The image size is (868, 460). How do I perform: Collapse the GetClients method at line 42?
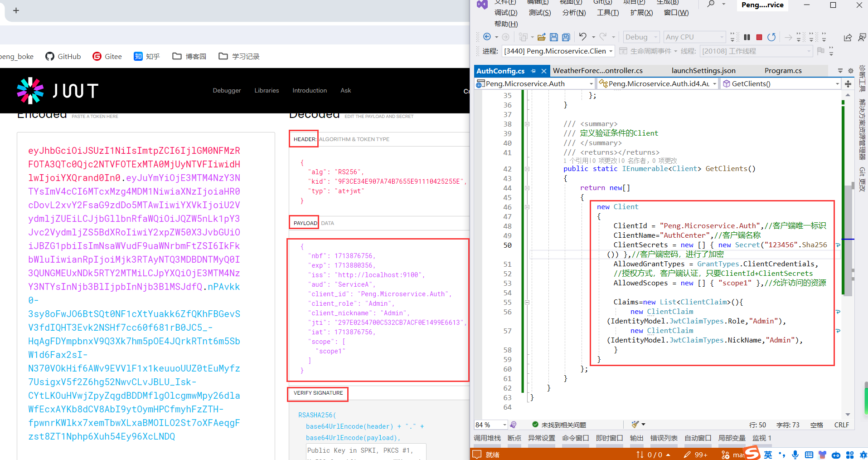(x=527, y=169)
